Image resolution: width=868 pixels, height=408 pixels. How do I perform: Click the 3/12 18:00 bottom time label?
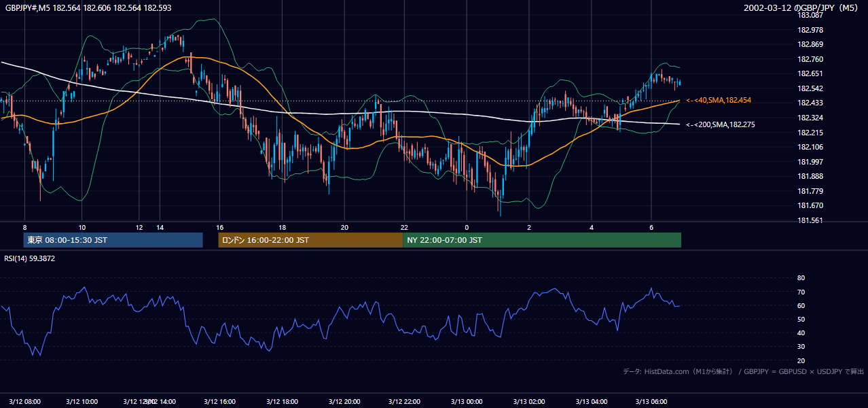click(x=282, y=401)
